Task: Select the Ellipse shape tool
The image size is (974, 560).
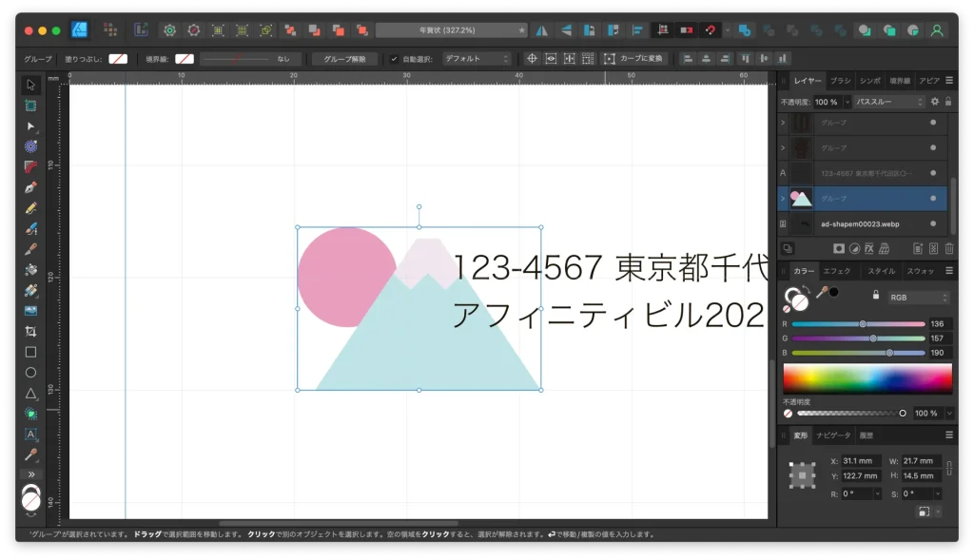Action: 30,373
